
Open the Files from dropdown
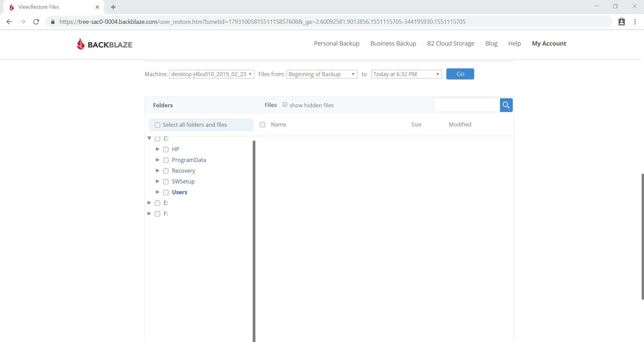tap(322, 74)
